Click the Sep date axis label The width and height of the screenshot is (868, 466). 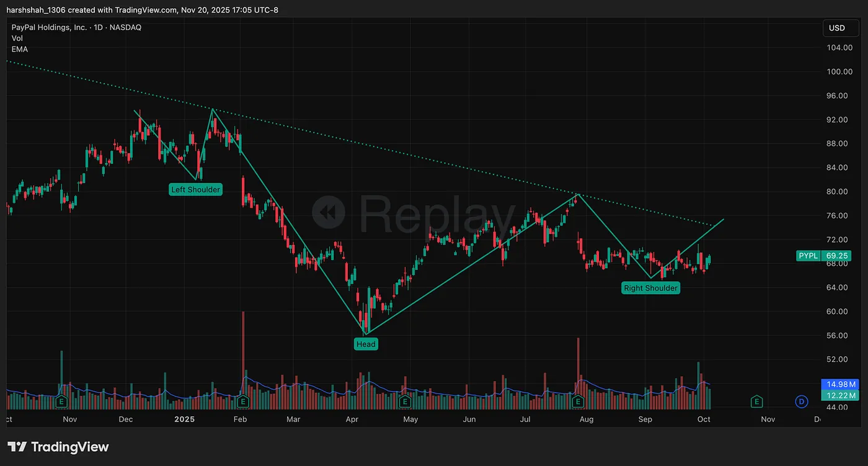(645, 419)
